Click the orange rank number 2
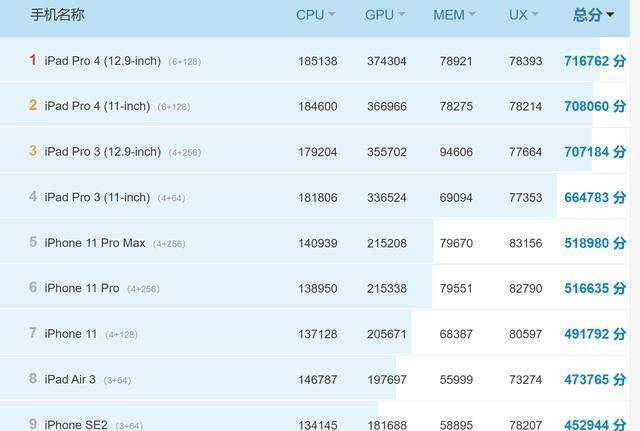The width and height of the screenshot is (640, 431). [x=33, y=105]
